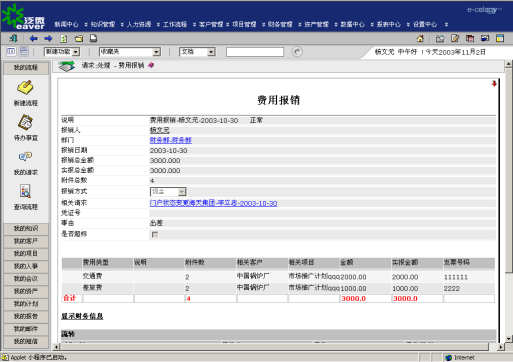Select 我的客户 sidebar tab
The height and width of the screenshot is (362, 513).
26,241
